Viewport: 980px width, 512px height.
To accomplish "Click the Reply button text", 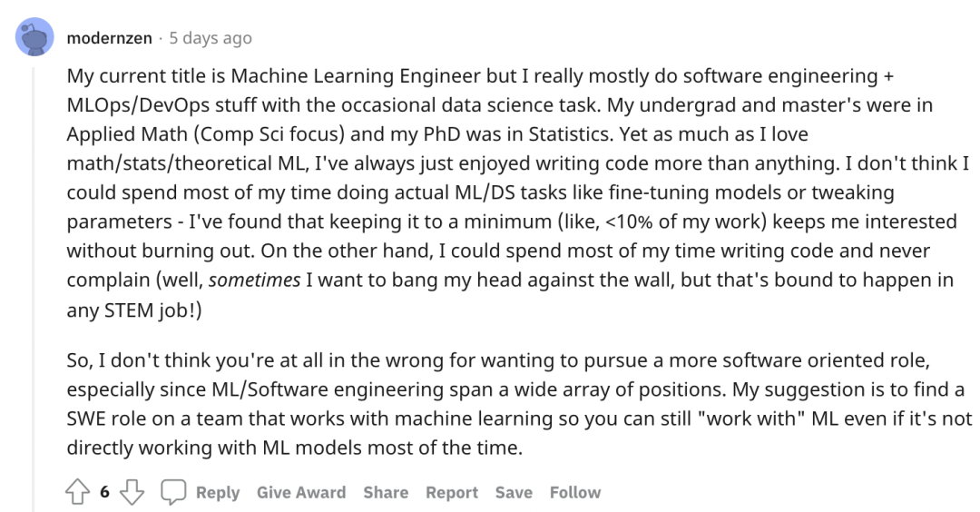I will [218, 493].
